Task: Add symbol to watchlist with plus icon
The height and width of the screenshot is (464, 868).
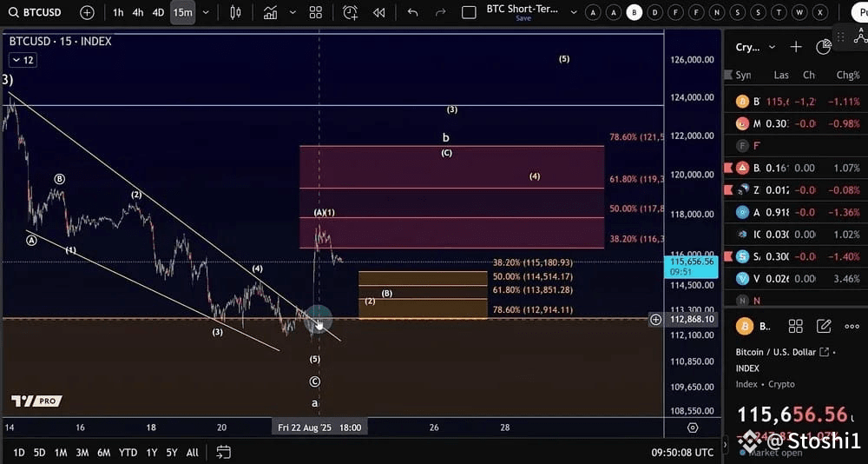Action: pyautogui.click(x=796, y=47)
